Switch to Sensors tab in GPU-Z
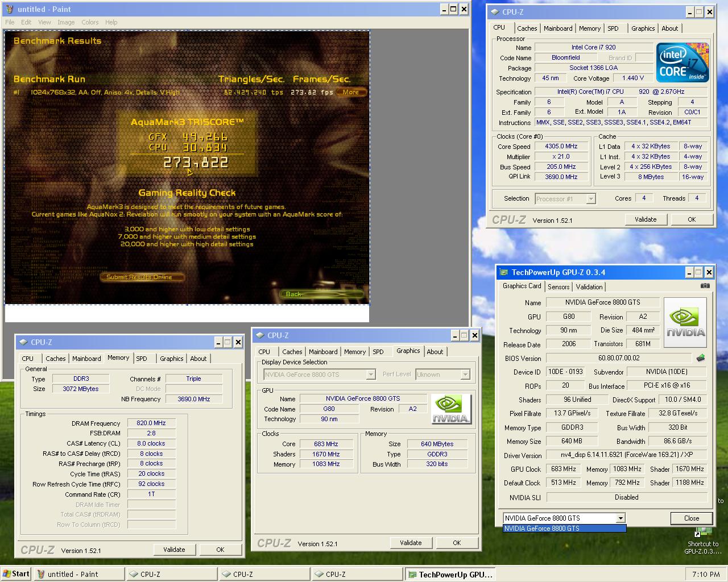Screen dimensions: 728x582 (559, 286)
